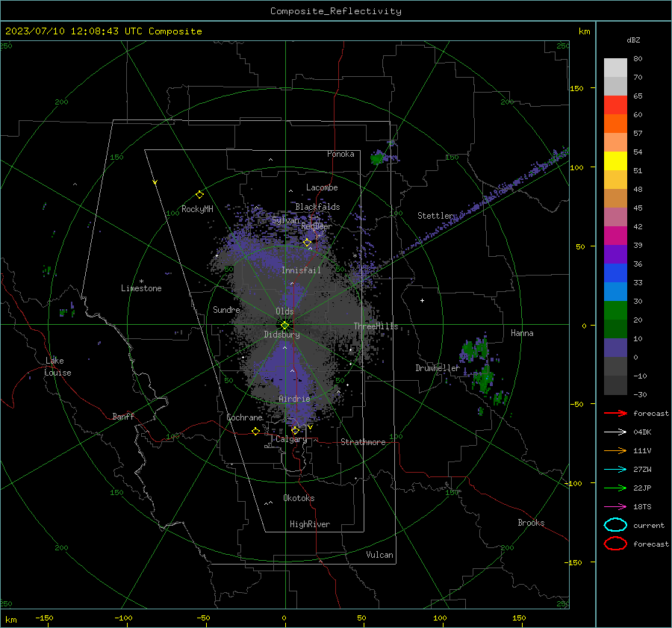Click the ThreeHills label
The width and height of the screenshot is (672, 628).
376,326
